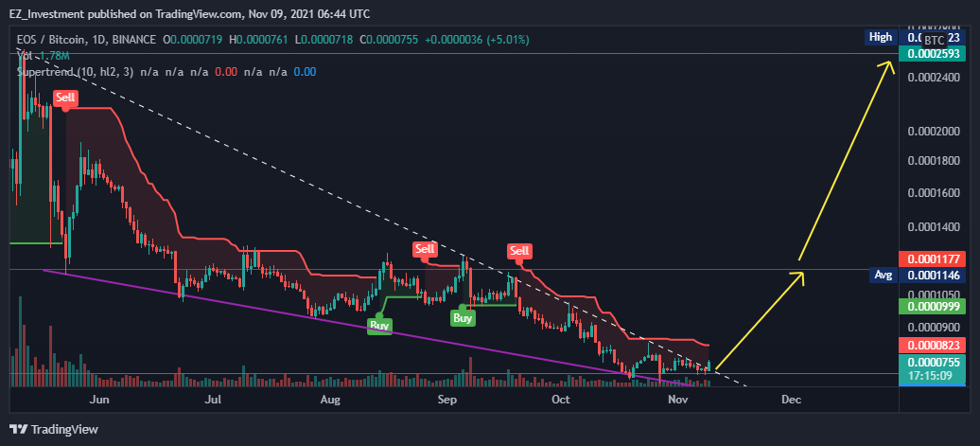The image size is (980, 446).
Task: Click the low value L0.0000718
Action: 324,40
